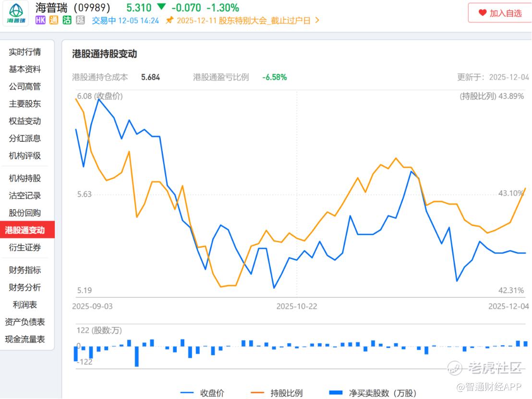Click the heart icon in 加入自选
The image size is (532, 399).
pyautogui.click(x=483, y=13)
